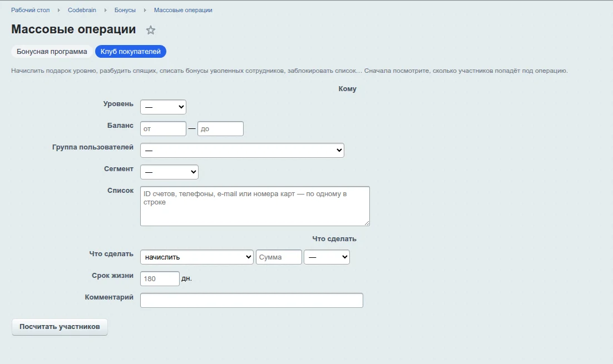The width and height of the screenshot is (613, 364).
Task: Expand the Группа пользователей dropdown
Action: pos(242,151)
